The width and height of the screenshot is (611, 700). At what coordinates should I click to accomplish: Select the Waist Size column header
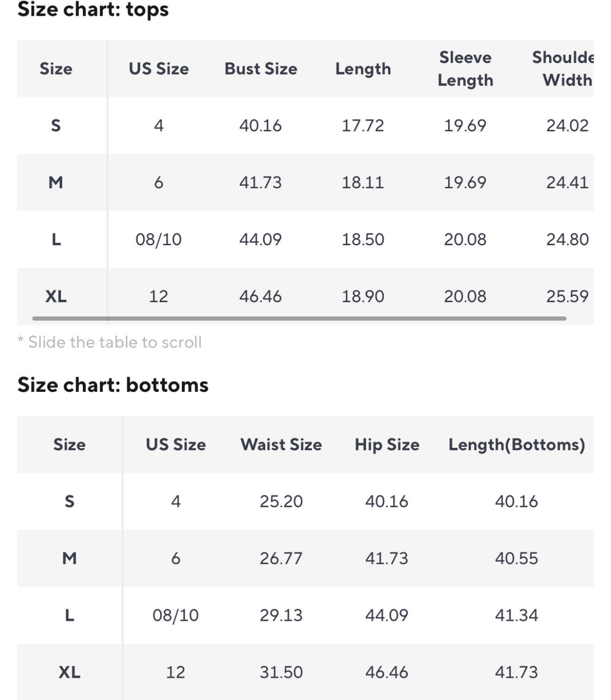281,445
